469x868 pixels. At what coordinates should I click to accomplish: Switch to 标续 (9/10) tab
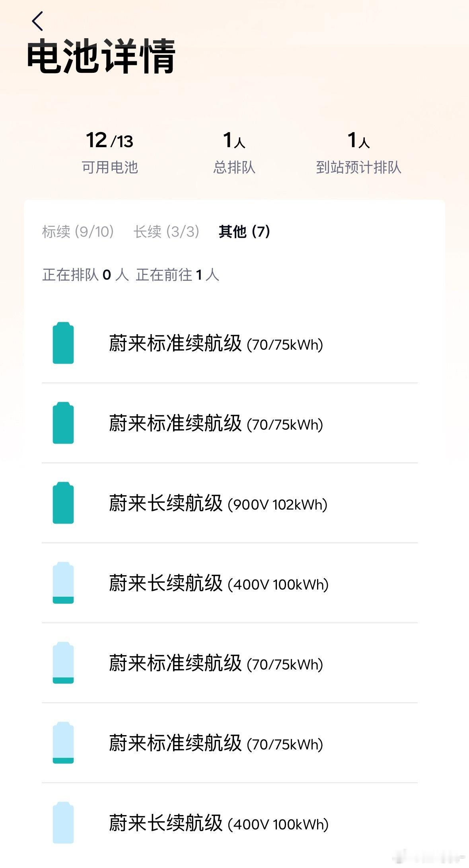coord(78,232)
